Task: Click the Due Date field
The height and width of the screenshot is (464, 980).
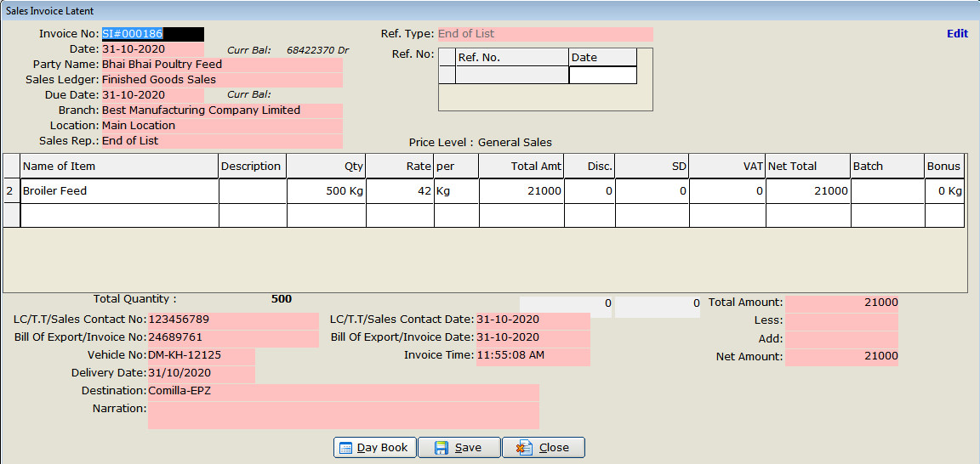Action: coord(152,95)
